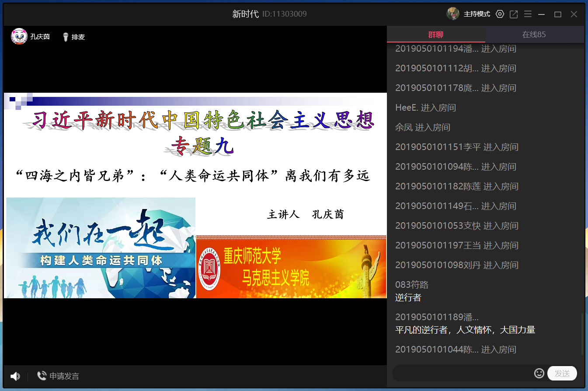This screenshot has height=391, width=588.
Task: Maximize the 新时代 room window
Action: tap(557, 14)
